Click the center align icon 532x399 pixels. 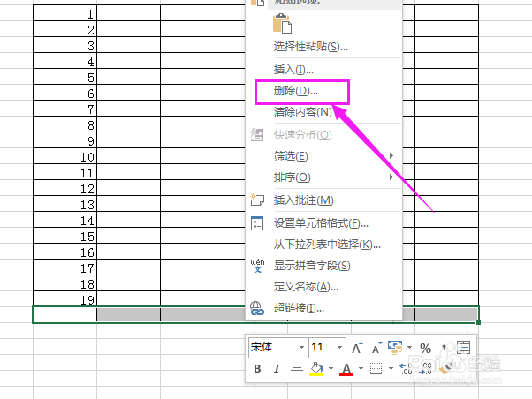tap(297, 368)
